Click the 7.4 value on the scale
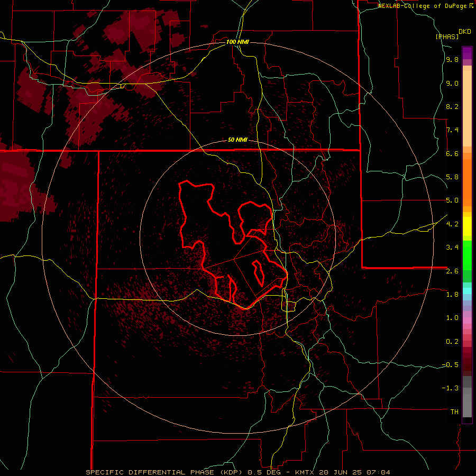 point(452,130)
